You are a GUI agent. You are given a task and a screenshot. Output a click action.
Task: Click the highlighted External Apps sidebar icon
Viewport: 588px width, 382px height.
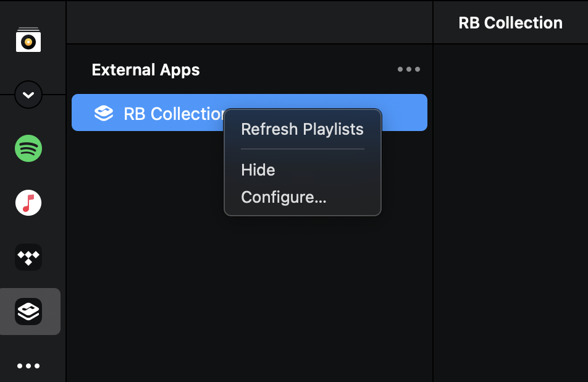[x=29, y=311]
